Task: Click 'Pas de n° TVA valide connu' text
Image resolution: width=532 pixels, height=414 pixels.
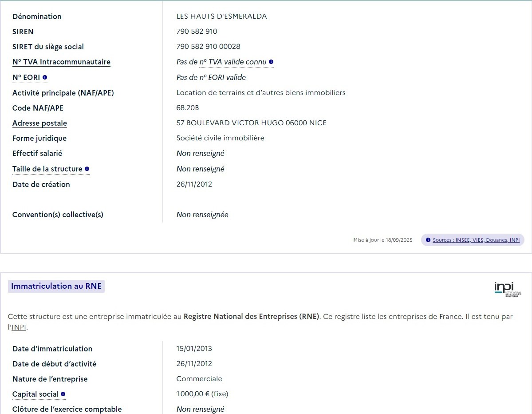Action: click(x=221, y=62)
